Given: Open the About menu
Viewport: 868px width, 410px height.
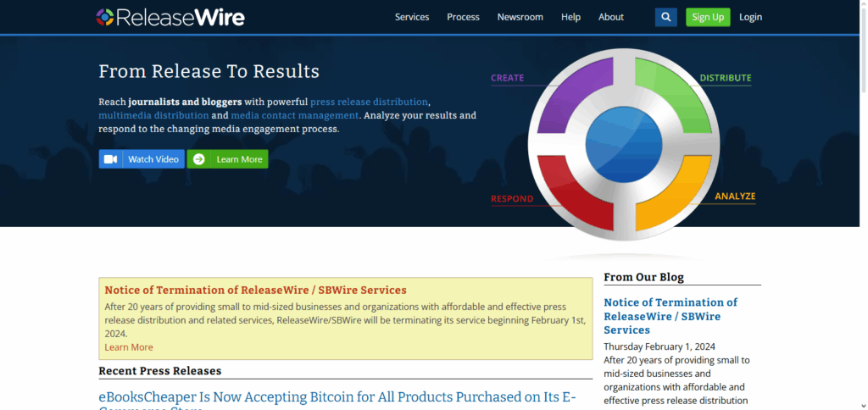Looking at the screenshot, I should click(611, 17).
